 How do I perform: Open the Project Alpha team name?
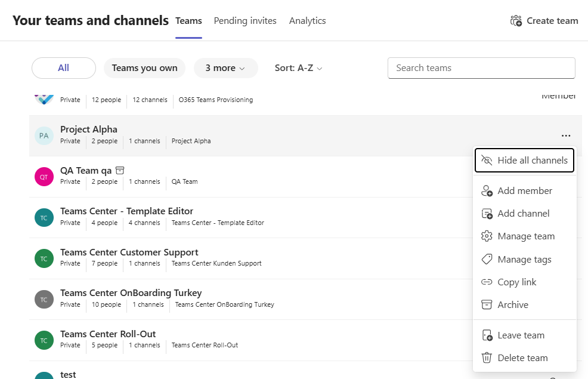[89, 129]
